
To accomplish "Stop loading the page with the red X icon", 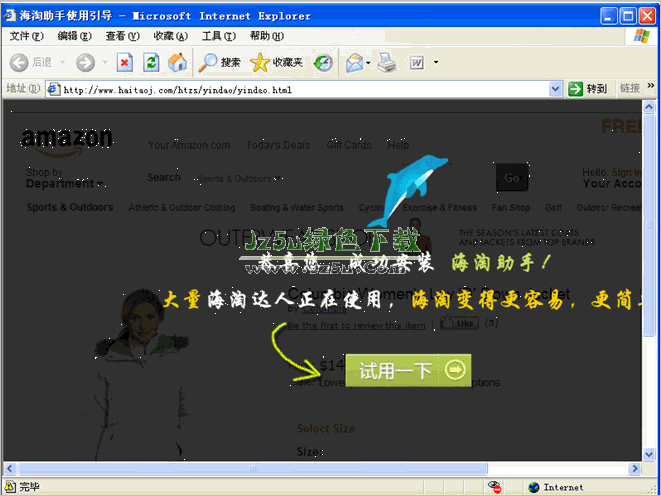I will pyautogui.click(x=124, y=63).
